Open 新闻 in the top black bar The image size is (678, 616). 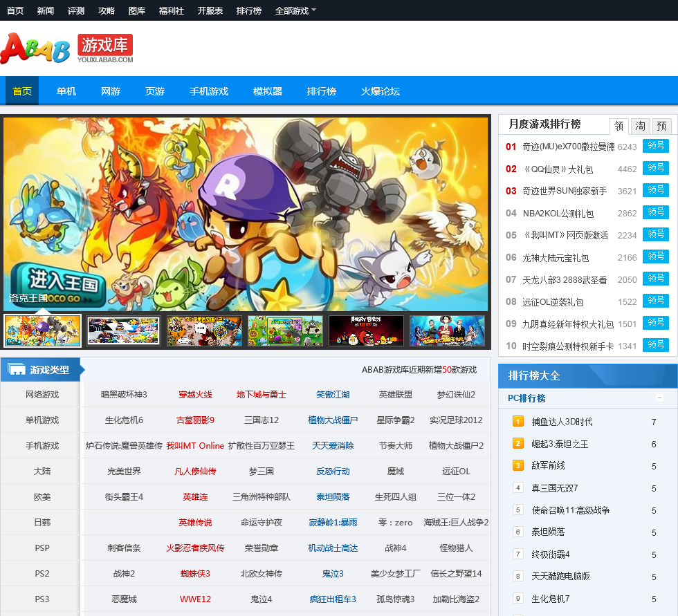pyautogui.click(x=46, y=10)
